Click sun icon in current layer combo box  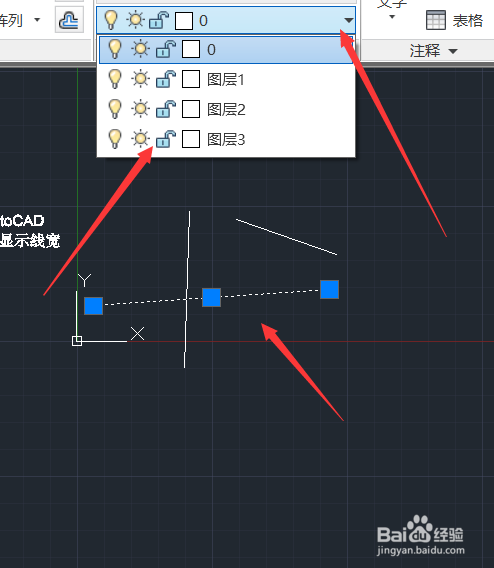coord(135,20)
